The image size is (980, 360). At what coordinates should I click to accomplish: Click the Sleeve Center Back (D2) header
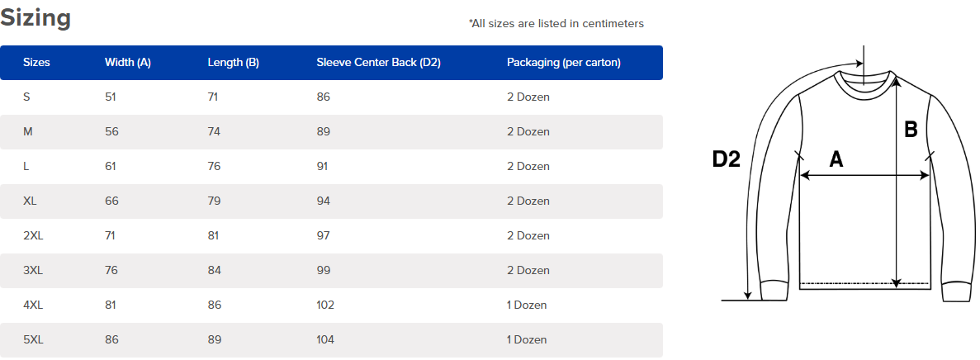pyautogui.click(x=379, y=63)
